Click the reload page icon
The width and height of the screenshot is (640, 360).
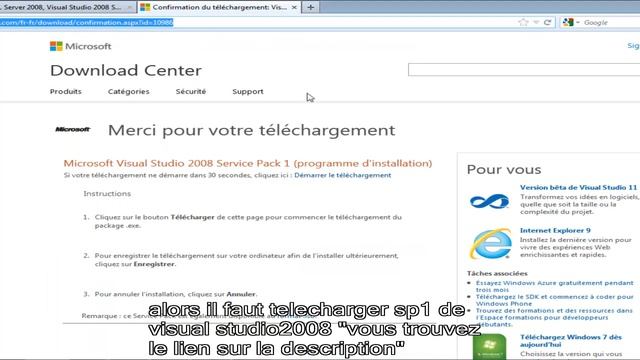coord(547,22)
